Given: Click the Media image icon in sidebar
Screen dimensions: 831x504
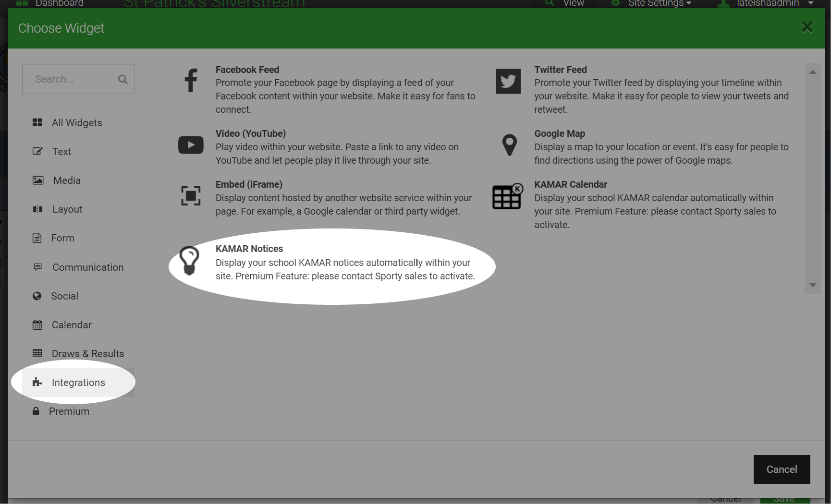Looking at the screenshot, I should pos(38,180).
